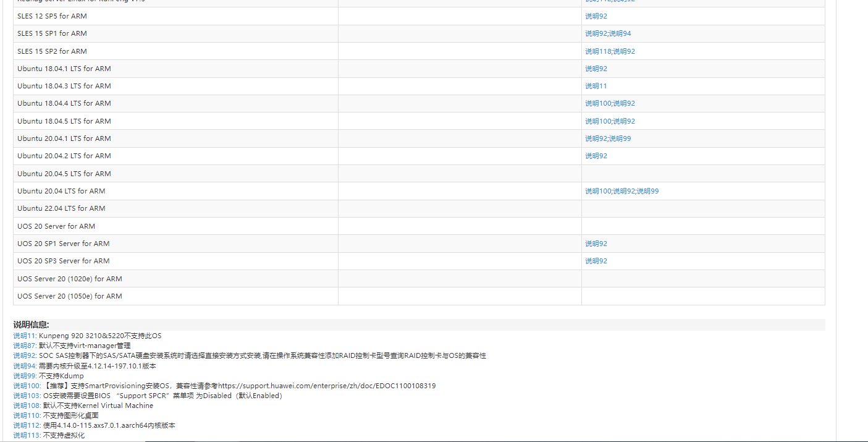Click the SLES 15 SP2 for ARM cell
868x442 pixels.
pyautogui.click(x=175, y=51)
